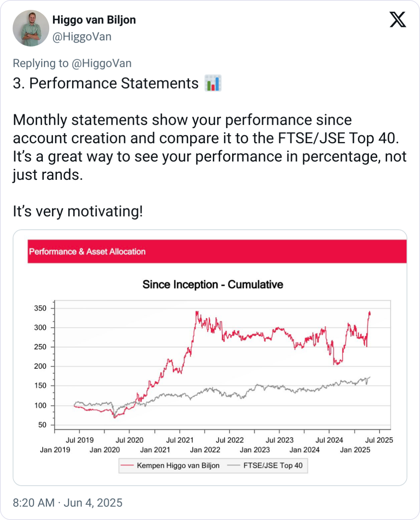
Task: Click the Jan 2019 x-axis label
Action: 55,450
